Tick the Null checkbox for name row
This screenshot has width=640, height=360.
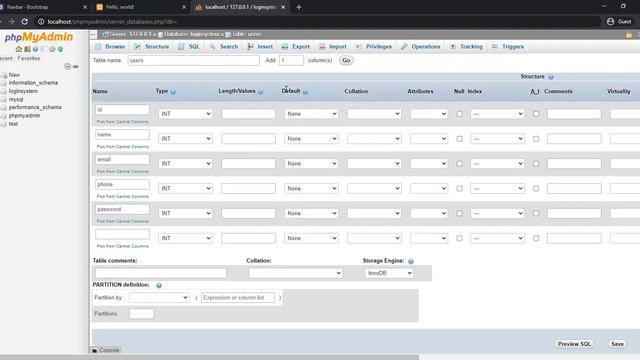click(460, 139)
